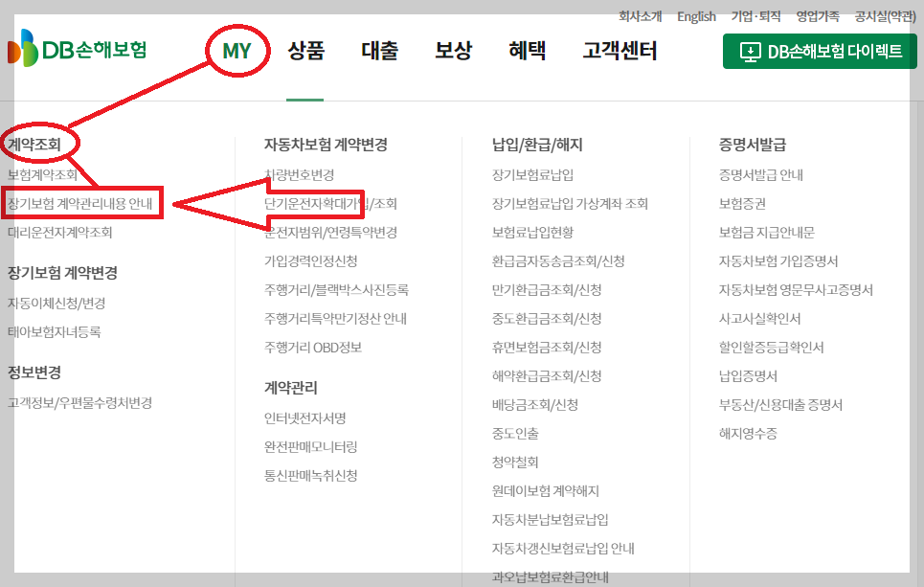Select 자동차분납보험료납입
The width and height of the screenshot is (924, 587).
(551, 520)
